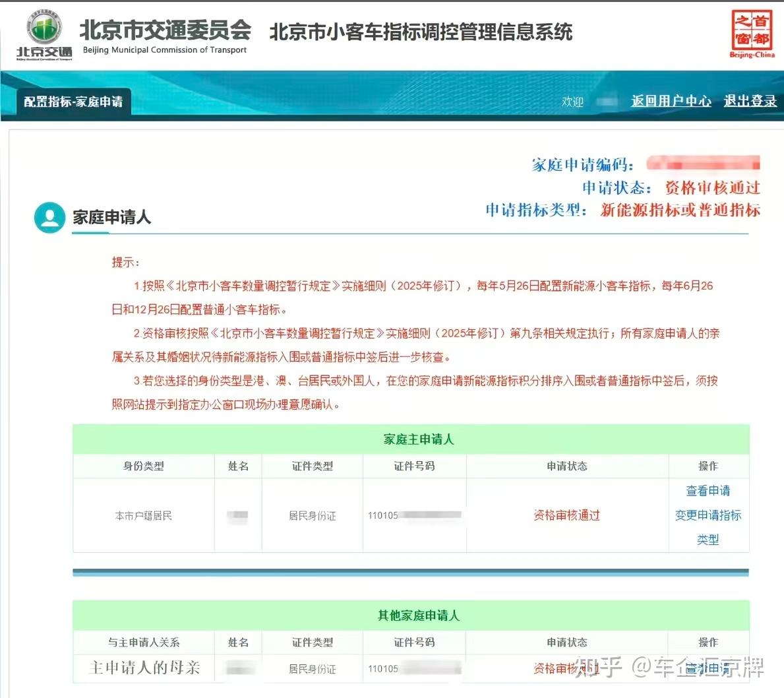Click the 与主申请人关系 column header
784x698 pixels.
pyautogui.click(x=144, y=642)
